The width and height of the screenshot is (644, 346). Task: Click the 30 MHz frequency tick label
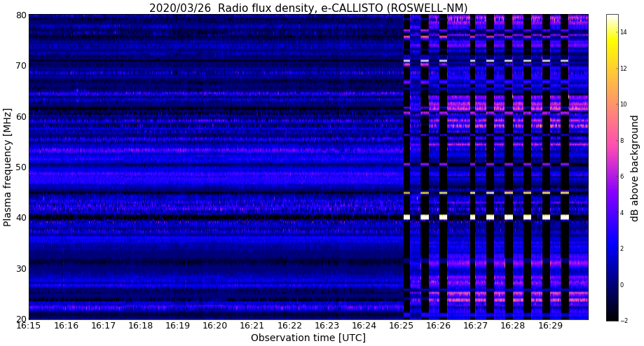21,269
